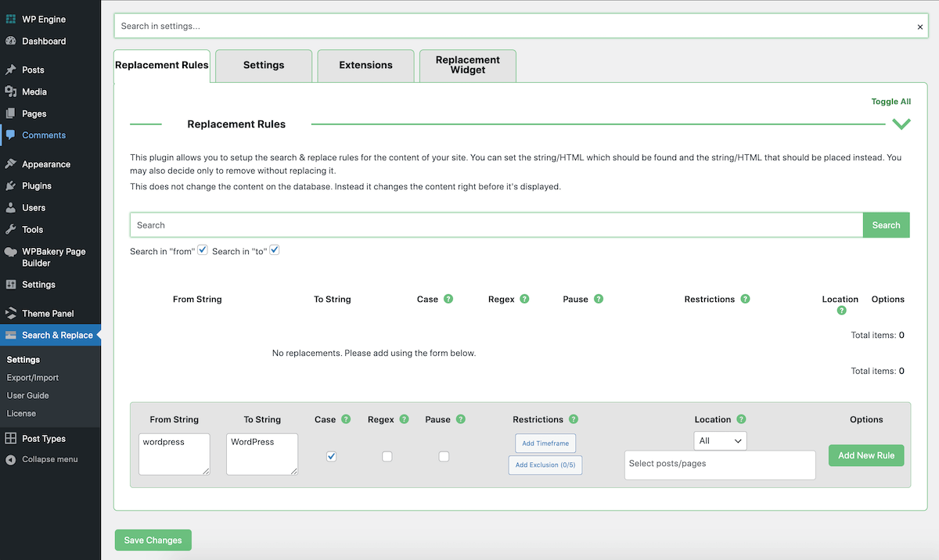Image resolution: width=939 pixels, height=560 pixels.
Task: Click the Appearance brush icon
Action: [x=11, y=164]
